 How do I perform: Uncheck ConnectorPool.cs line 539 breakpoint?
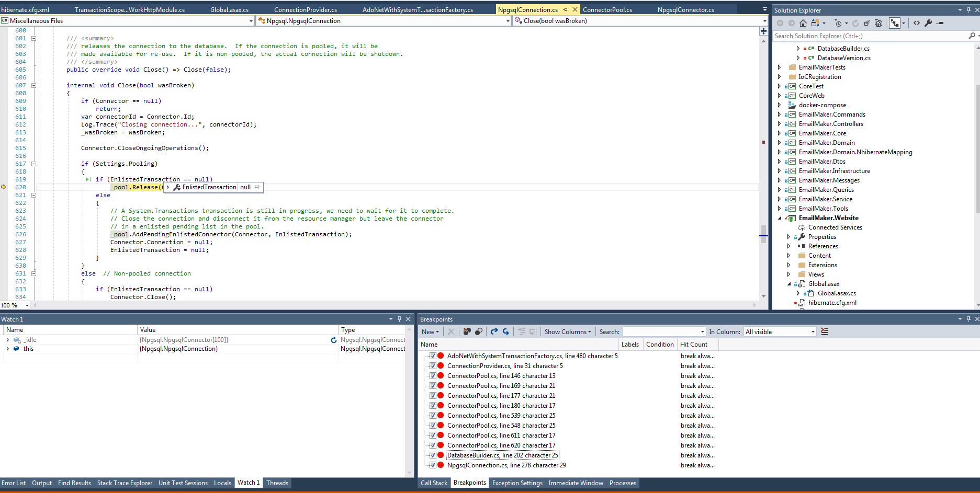[433, 416]
